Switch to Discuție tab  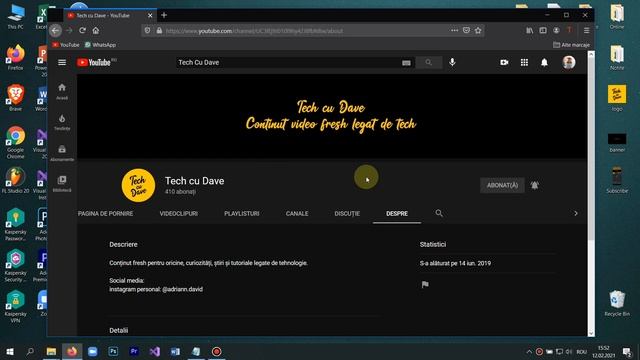pyautogui.click(x=347, y=213)
